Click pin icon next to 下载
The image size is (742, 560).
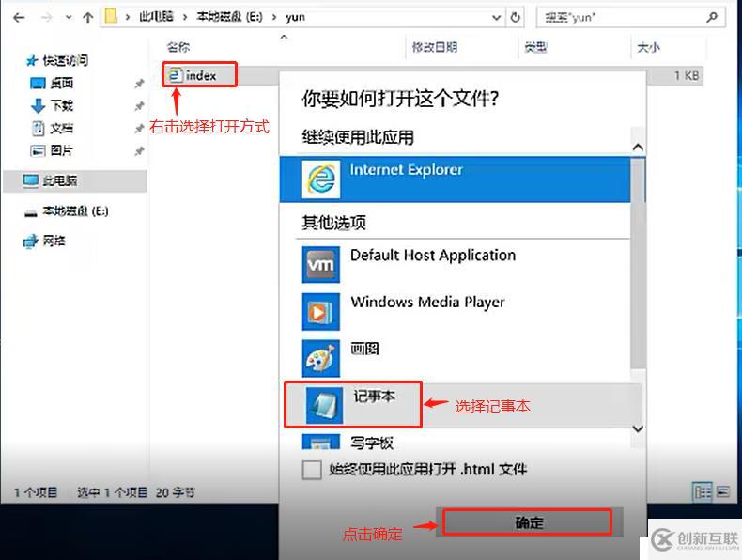point(139,105)
